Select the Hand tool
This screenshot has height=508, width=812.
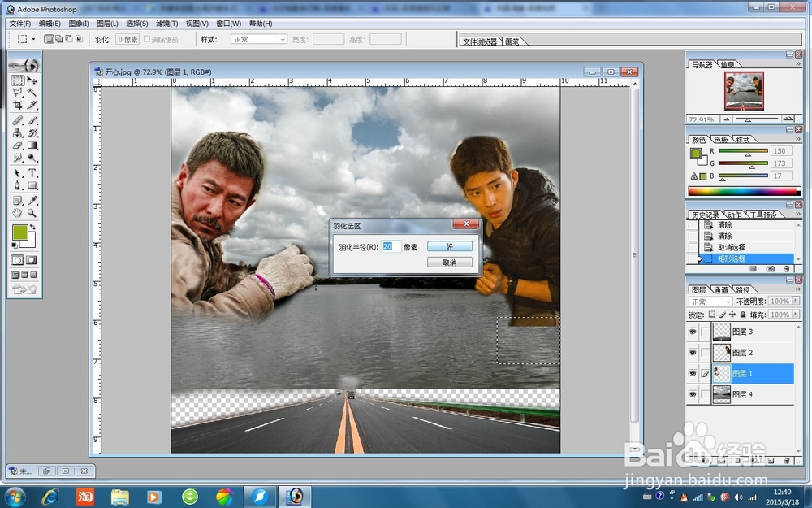(18, 212)
